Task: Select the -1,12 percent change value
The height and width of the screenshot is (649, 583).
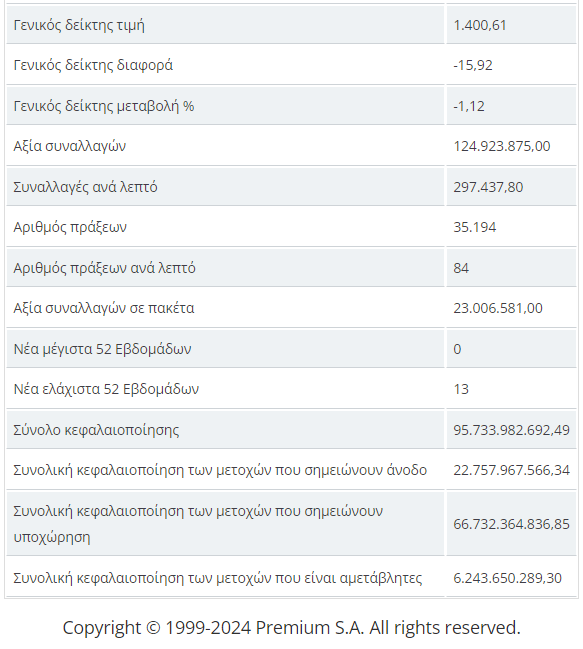Action: click(x=468, y=106)
